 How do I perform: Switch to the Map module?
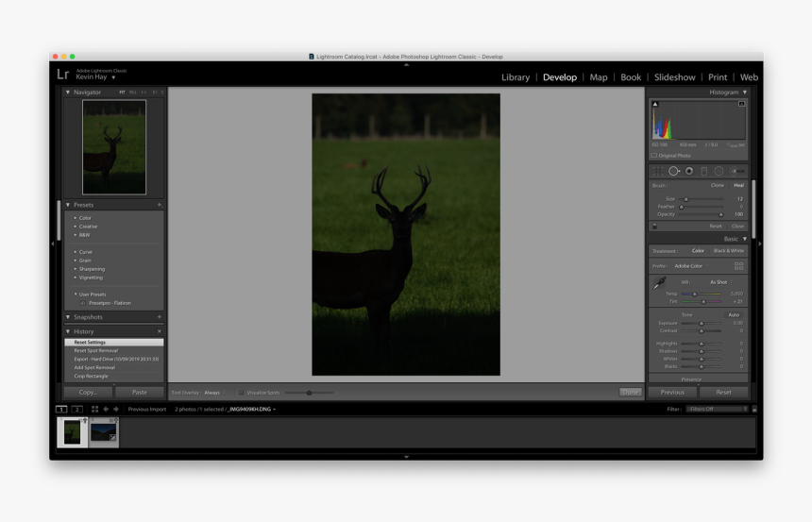point(598,77)
